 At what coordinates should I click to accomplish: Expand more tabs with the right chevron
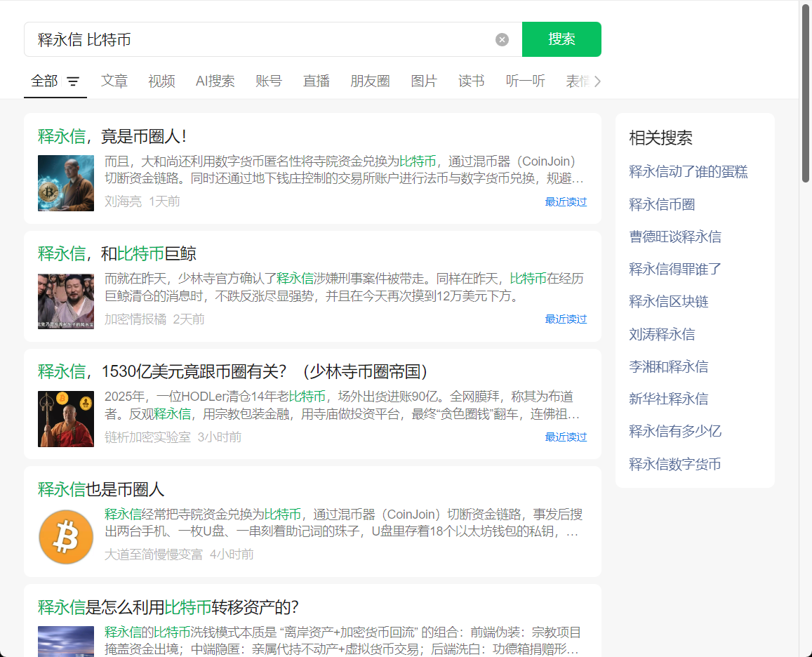[x=597, y=81]
